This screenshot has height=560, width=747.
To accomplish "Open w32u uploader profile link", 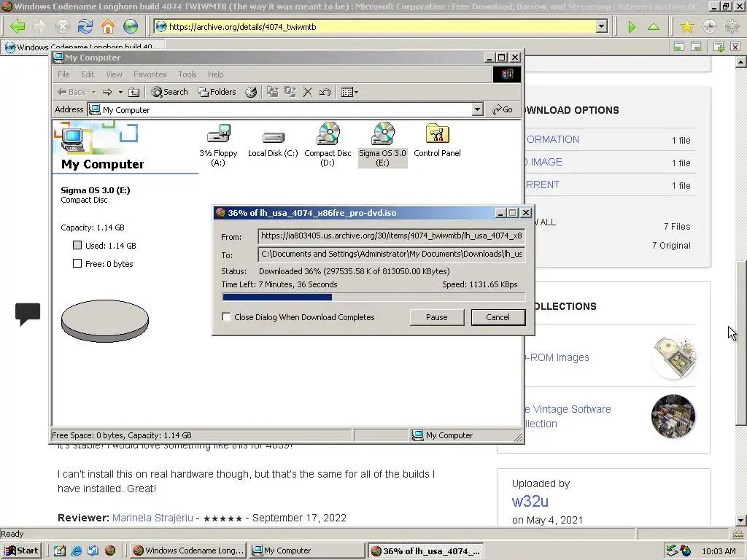I will [530, 502].
